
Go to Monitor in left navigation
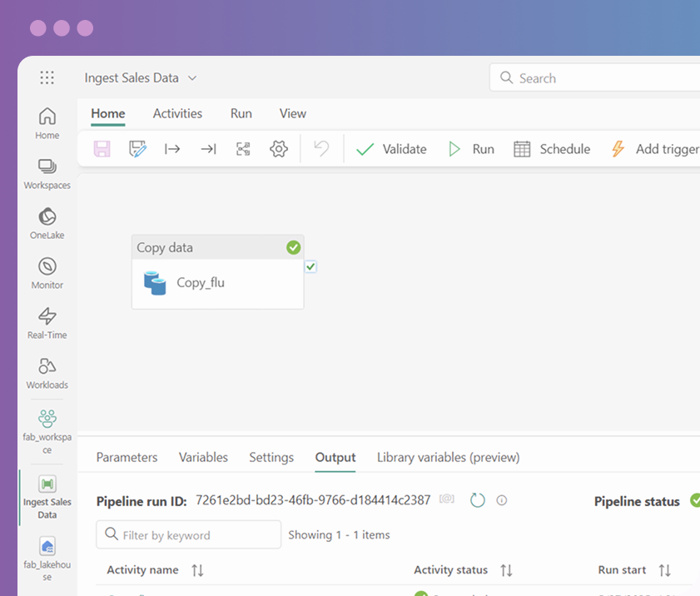[47, 273]
